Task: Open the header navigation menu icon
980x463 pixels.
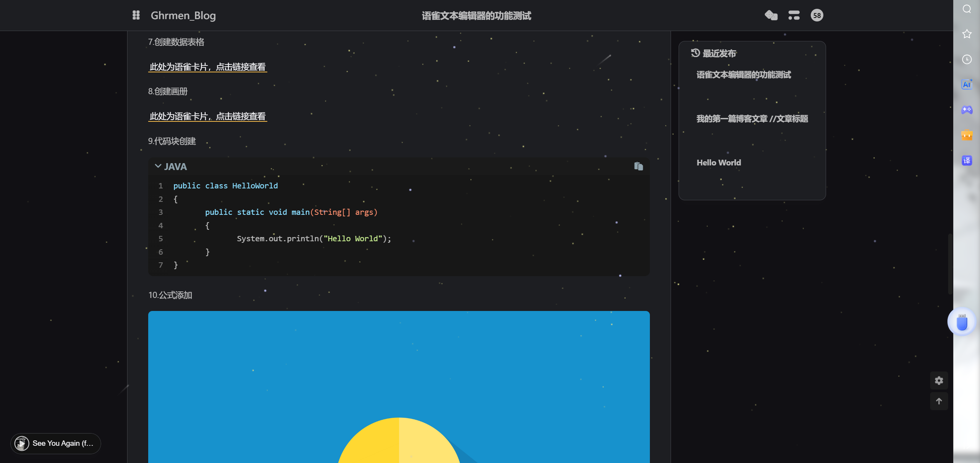Action: (794, 15)
